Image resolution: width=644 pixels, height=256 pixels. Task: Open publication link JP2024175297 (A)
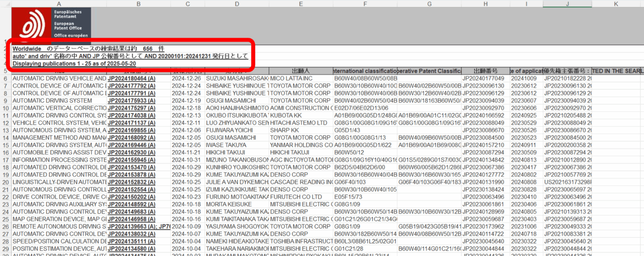coord(132,108)
